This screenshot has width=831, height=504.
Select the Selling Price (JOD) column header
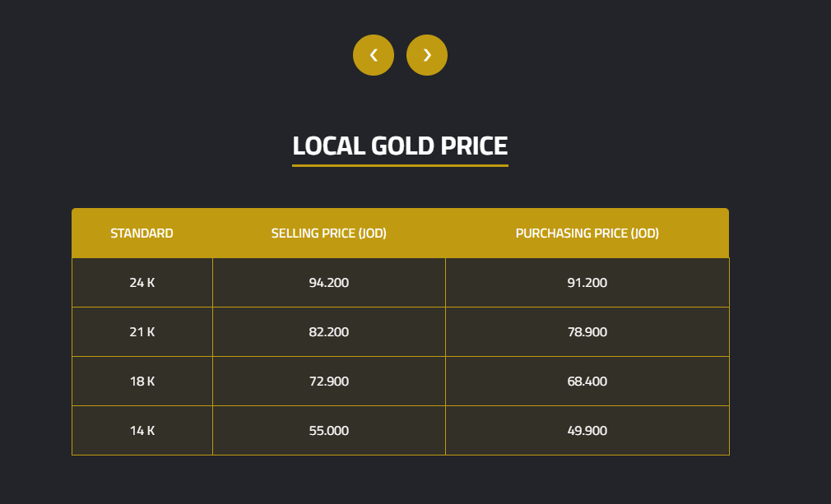(x=328, y=234)
